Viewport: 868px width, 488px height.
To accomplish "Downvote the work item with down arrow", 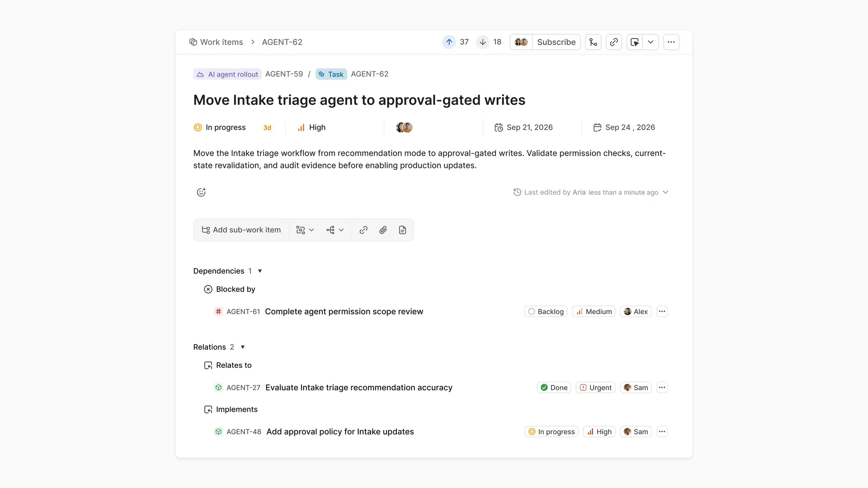I will point(483,42).
